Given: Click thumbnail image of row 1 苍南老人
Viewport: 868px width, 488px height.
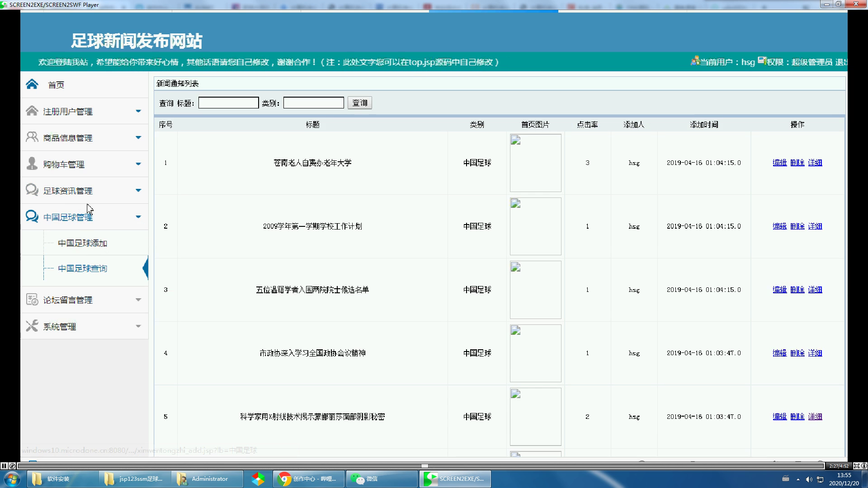Looking at the screenshot, I should coord(535,163).
